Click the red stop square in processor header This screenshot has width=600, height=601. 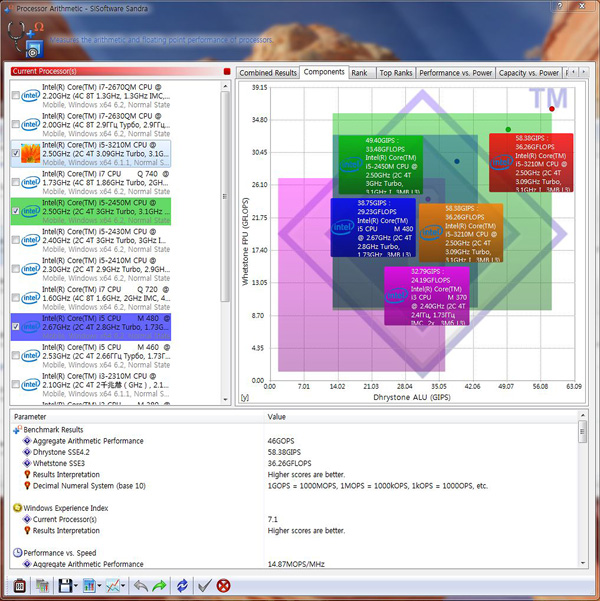coord(227,71)
